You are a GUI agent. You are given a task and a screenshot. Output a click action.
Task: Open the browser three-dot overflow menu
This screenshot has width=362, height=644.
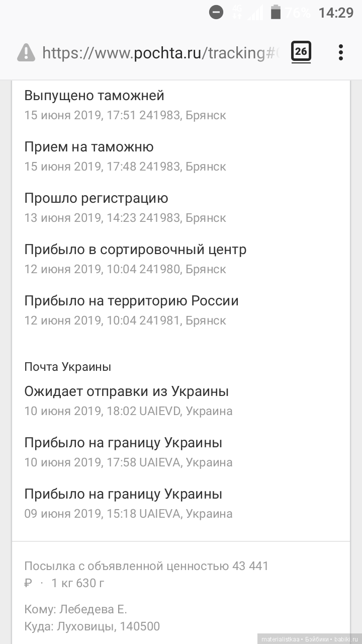[x=341, y=52]
